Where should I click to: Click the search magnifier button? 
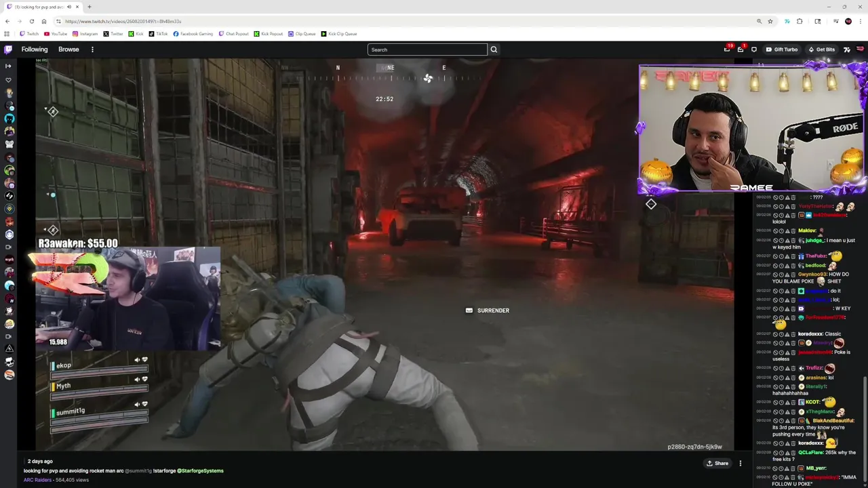(494, 49)
